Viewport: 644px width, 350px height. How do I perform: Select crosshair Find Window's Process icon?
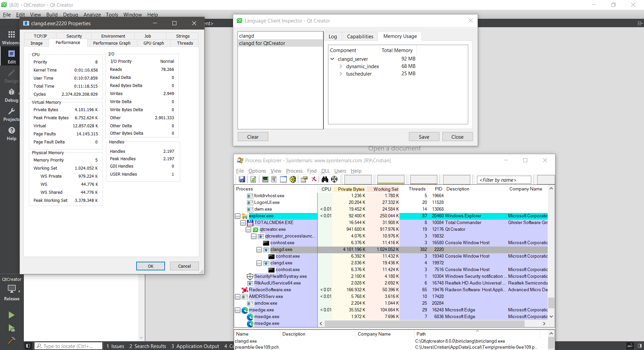[x=334, y=179]
